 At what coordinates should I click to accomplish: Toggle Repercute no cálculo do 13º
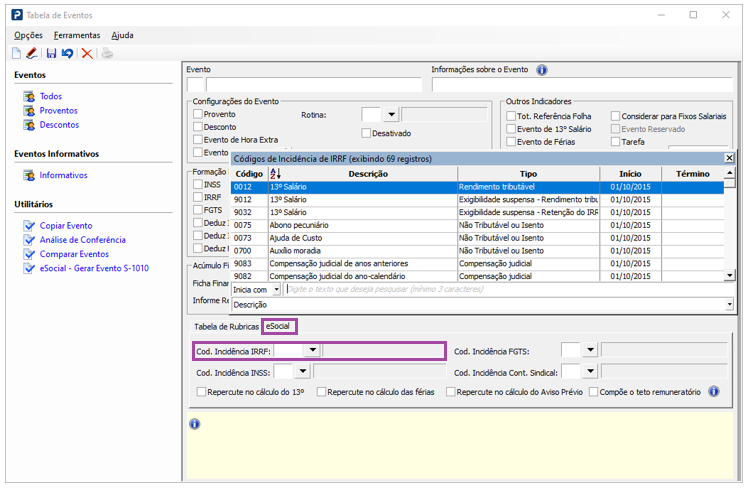(x=201, y=392)
